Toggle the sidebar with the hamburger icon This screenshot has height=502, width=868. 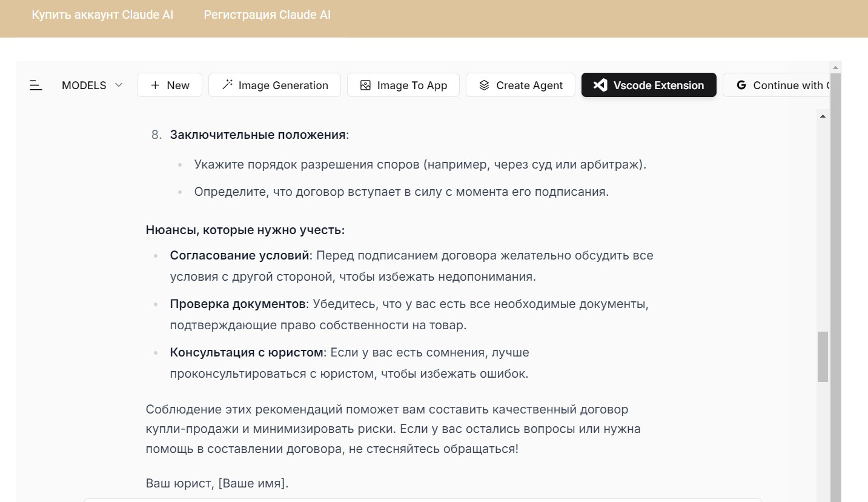pos(36,85)
